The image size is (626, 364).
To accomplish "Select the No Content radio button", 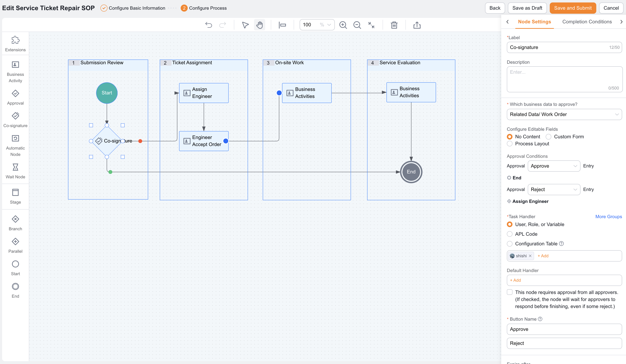I will [x=510, y=137].
